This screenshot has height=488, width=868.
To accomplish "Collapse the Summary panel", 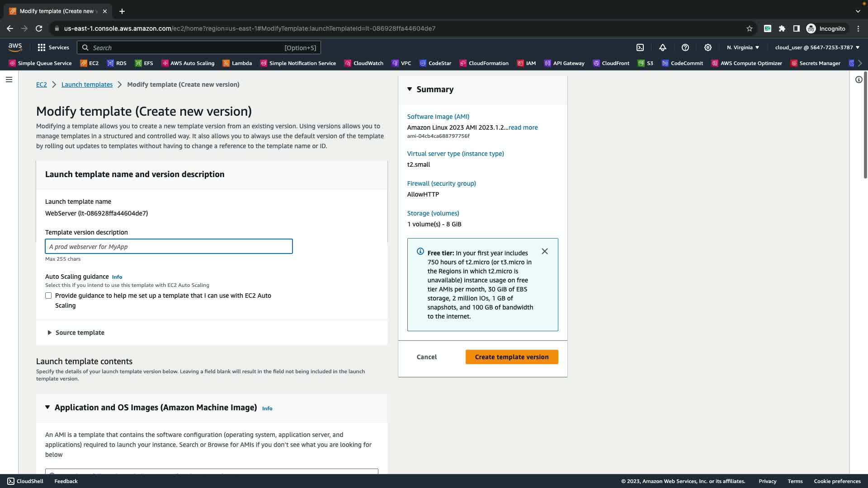I will [x=410, y=89].
